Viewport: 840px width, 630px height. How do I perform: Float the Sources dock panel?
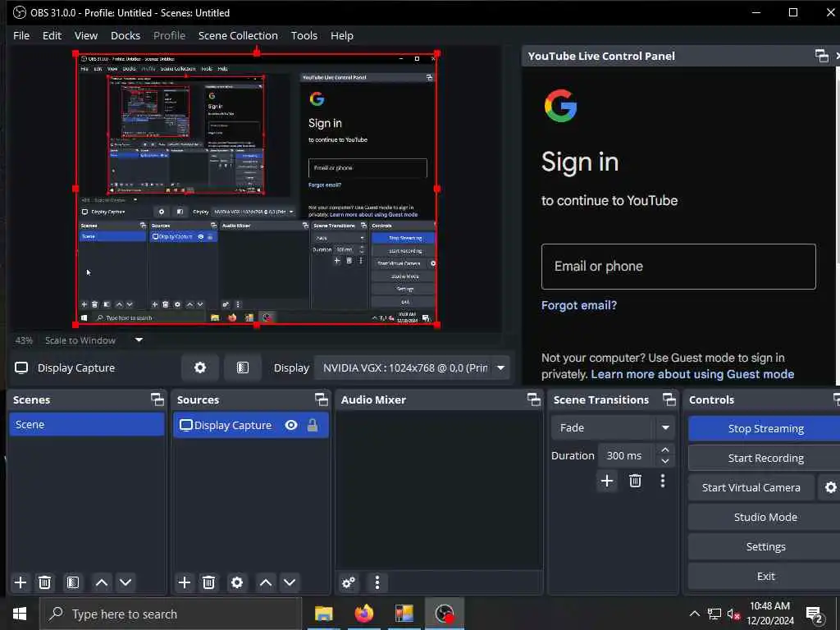click(x=321, y=399)
